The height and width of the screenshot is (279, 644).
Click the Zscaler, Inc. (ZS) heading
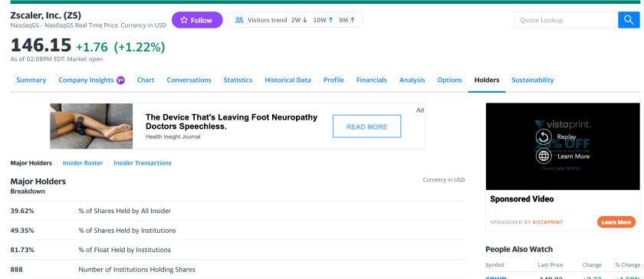pyautogui.click(x=45, y=15)
